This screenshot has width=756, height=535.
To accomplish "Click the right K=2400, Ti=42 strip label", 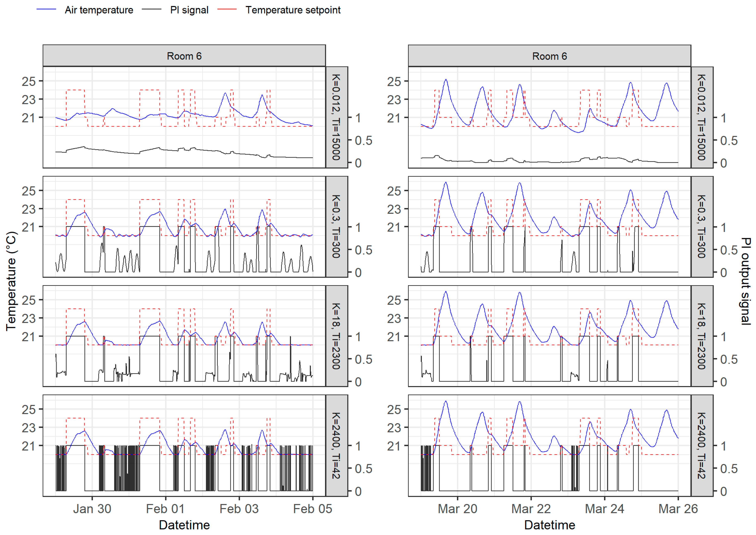I will (702, 445).
